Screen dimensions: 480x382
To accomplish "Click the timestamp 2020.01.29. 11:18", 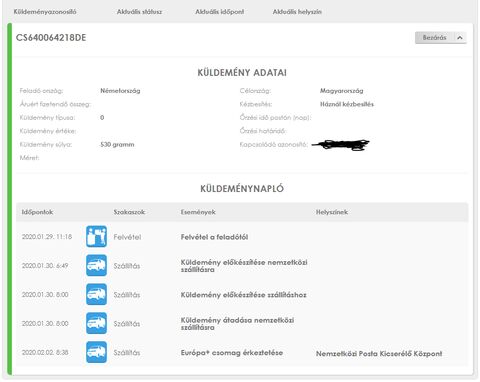I will point(47,237).
